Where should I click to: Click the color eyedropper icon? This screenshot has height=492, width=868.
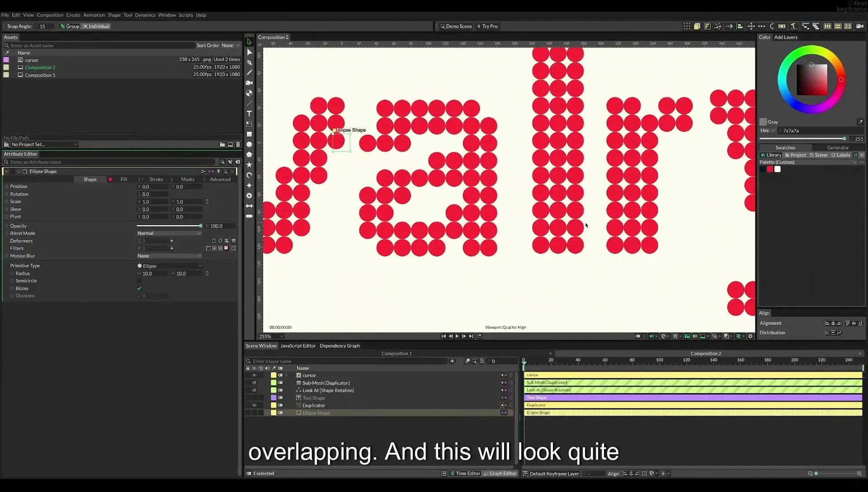(x=860, y=122)
